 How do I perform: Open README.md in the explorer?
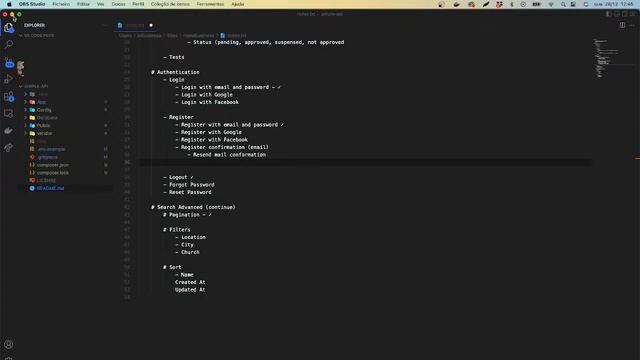(50, 188)
